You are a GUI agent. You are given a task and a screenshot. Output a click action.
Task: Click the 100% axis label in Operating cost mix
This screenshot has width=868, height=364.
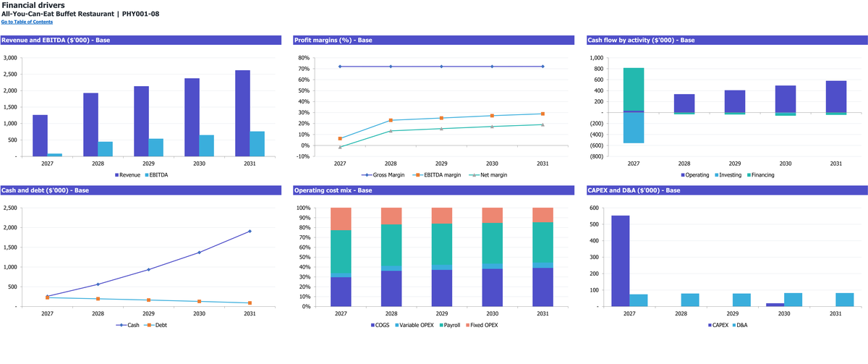coord(303,208)
